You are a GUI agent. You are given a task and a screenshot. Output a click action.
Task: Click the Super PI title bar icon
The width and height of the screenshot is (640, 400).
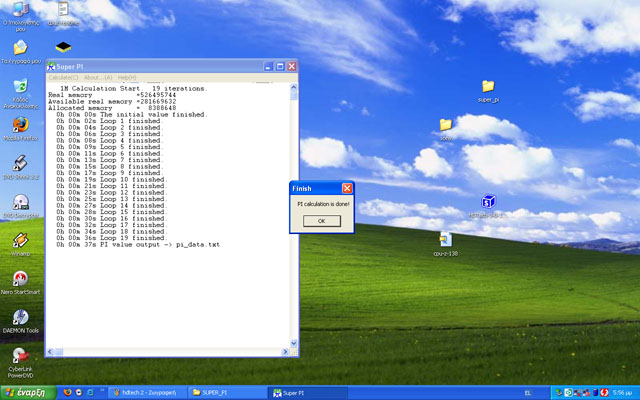[x=51, y=67]
